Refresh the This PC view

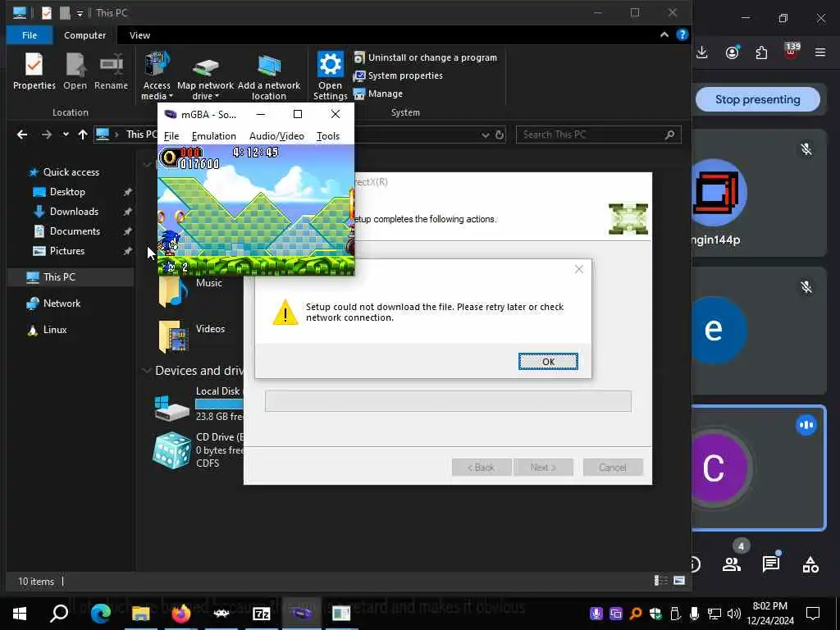pyautogui.click(x=500, y=135)
